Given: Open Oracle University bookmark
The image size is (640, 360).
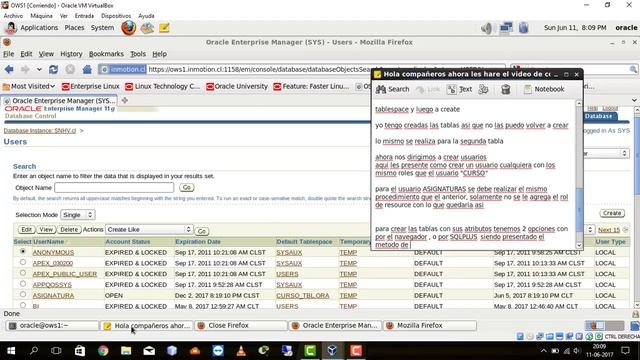Looking at the screenshot, I should pos(237,87).
